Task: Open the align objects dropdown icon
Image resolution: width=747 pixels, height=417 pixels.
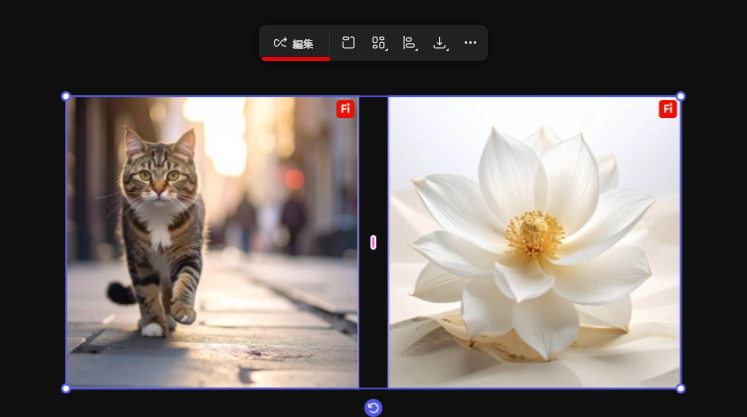Action: (410, 43)
